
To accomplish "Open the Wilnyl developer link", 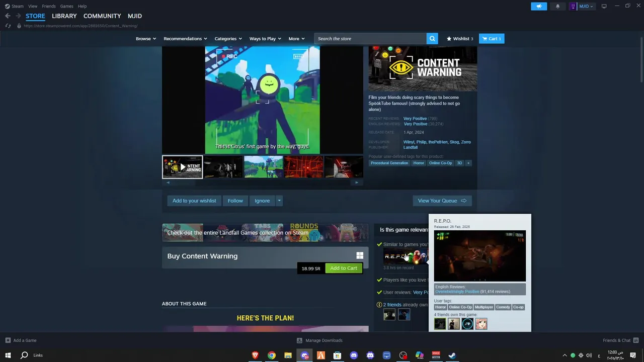I will (x=409, y=142).
